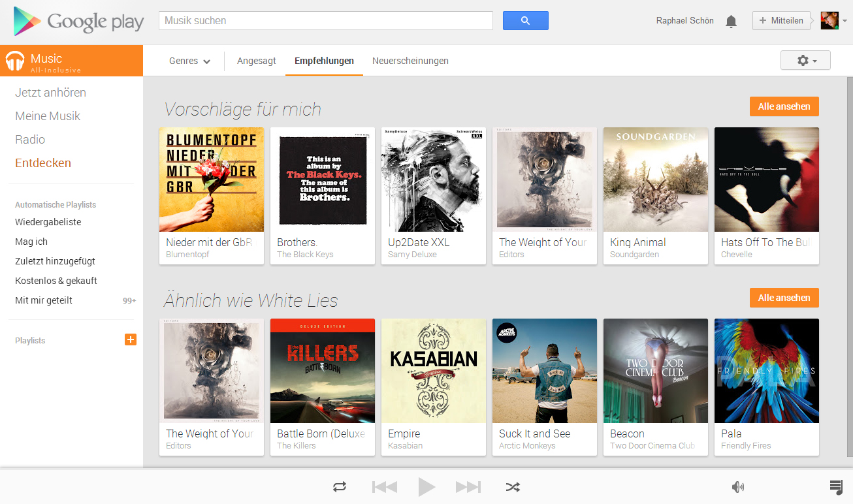The image size is (853, 504).
Task: Open Meine Musik in sidebar
Action: point(48,116)
